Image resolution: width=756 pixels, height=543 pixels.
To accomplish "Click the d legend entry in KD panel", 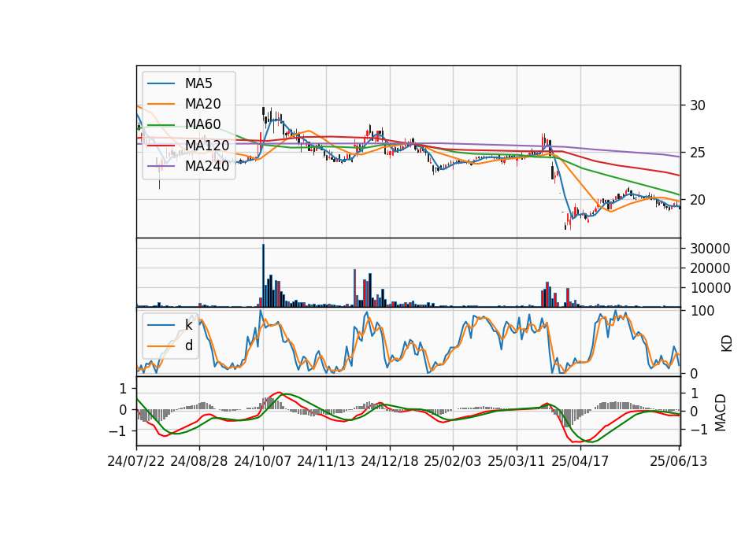I will coord(188,345).
